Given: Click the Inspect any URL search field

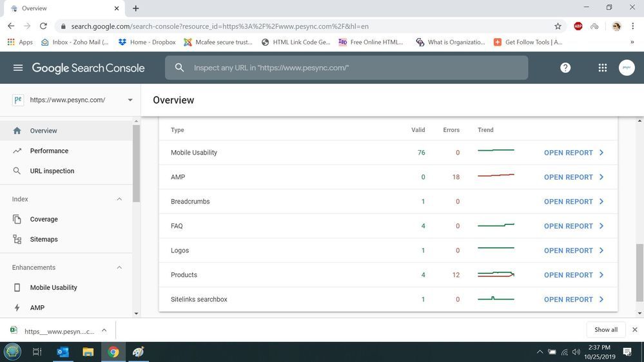Looking at the screenshot, I should tap(355, 68).
